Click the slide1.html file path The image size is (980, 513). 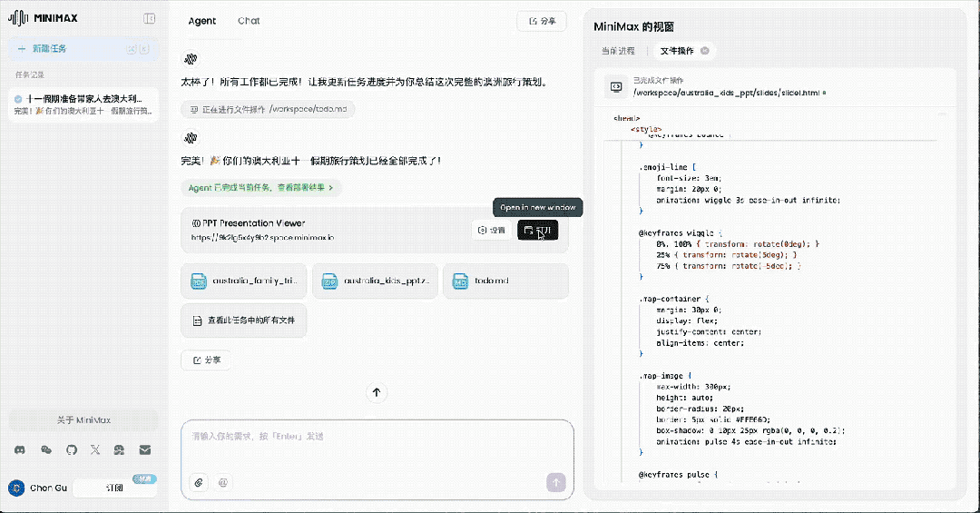click(x=726, y=93)
